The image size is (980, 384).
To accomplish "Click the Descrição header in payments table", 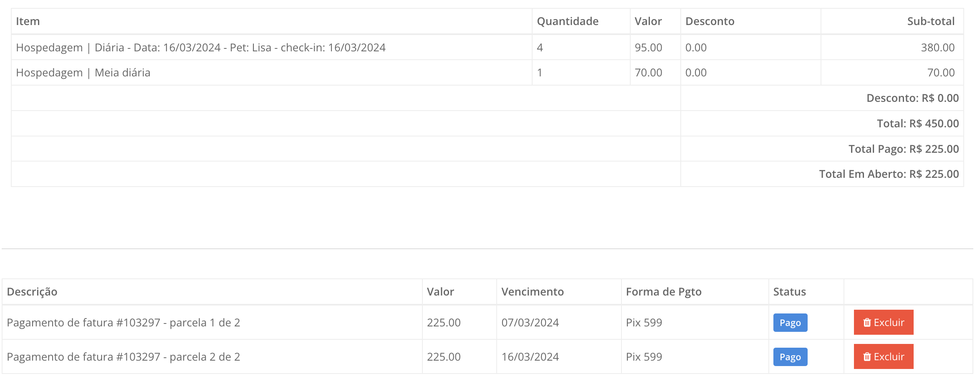I will 32,292.
